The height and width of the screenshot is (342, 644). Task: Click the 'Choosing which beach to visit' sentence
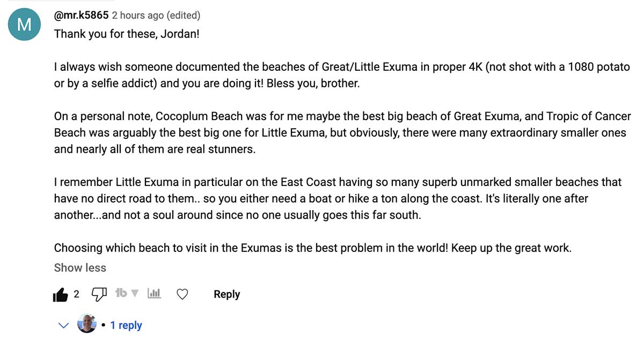[312, 249]
